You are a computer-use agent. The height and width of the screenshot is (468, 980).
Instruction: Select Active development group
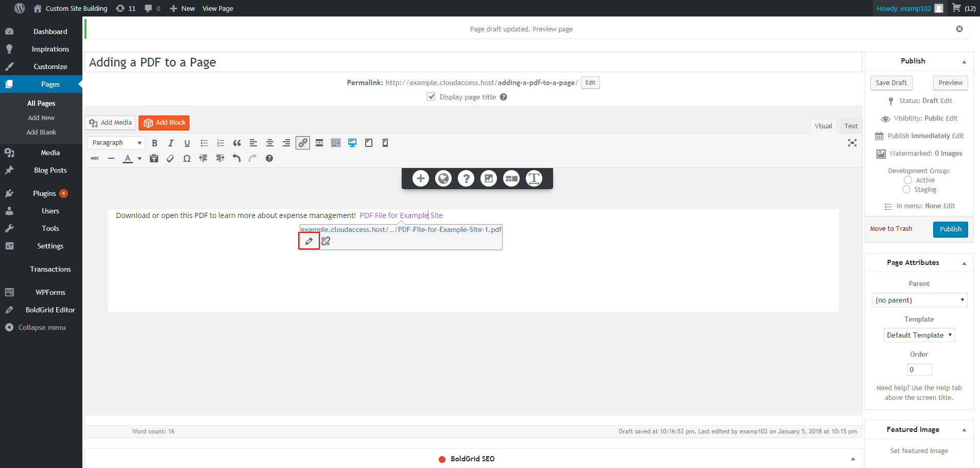click(908, 180)
